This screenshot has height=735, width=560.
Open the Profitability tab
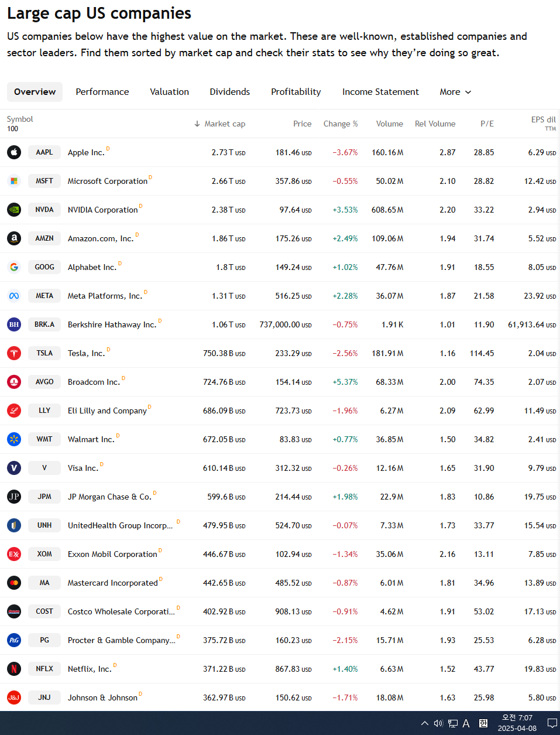click(296, 92)
